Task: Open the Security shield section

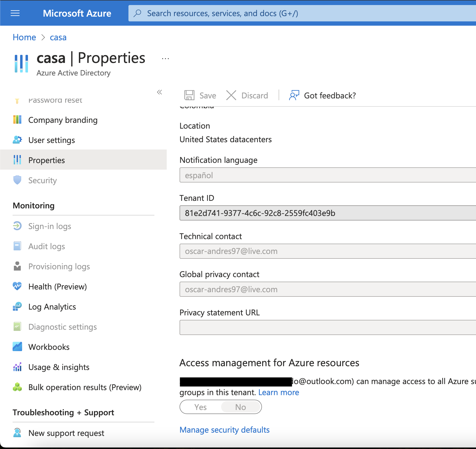Action: coord(42,180)
